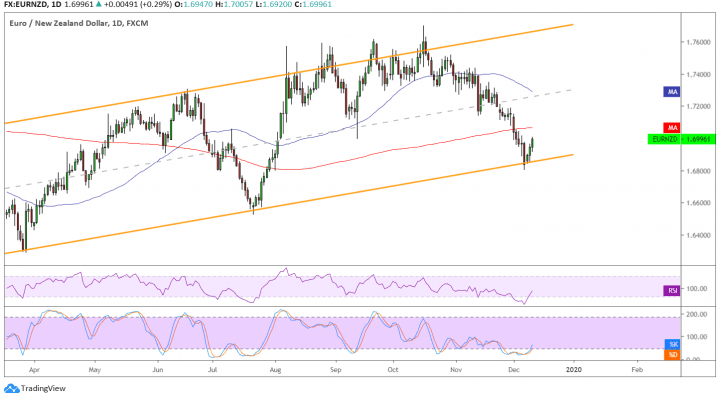This screenshot has width=720, height=399.
Task: Click the 1.68000 price axis value
Action: [x=698, y=171]
